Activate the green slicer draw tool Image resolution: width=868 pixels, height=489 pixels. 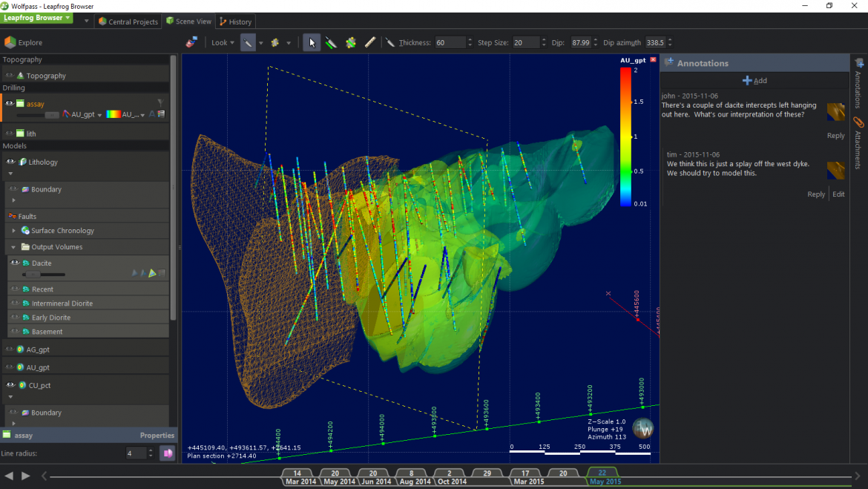[x=331, y=43]
